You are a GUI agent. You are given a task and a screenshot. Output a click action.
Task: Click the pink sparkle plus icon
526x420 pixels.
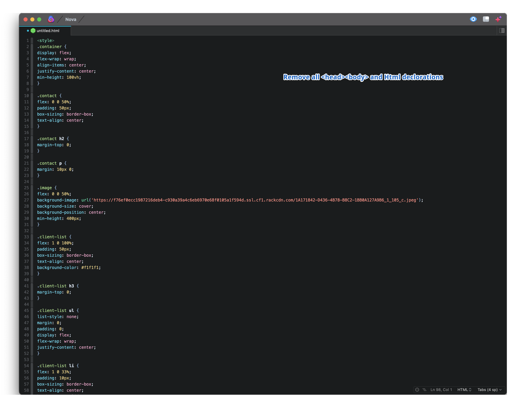coord(498,19)
